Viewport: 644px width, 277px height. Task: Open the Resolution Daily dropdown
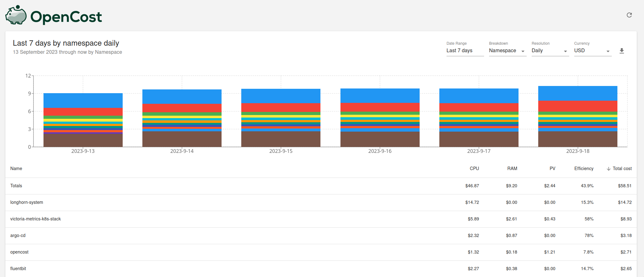[x=550, y=51]
